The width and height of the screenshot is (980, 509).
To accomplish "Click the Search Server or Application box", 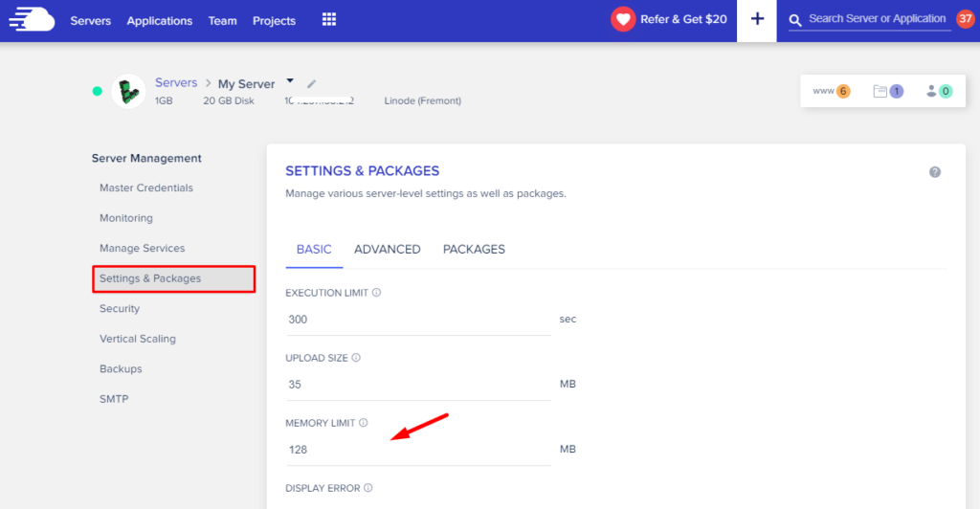I will tap(877, 19).
